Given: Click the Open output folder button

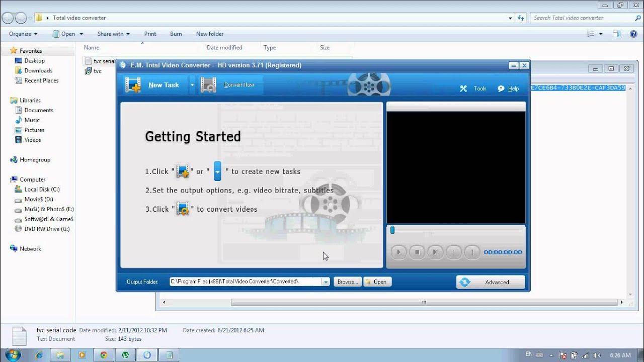Looking at the screenshot, I should pos(377,282).
